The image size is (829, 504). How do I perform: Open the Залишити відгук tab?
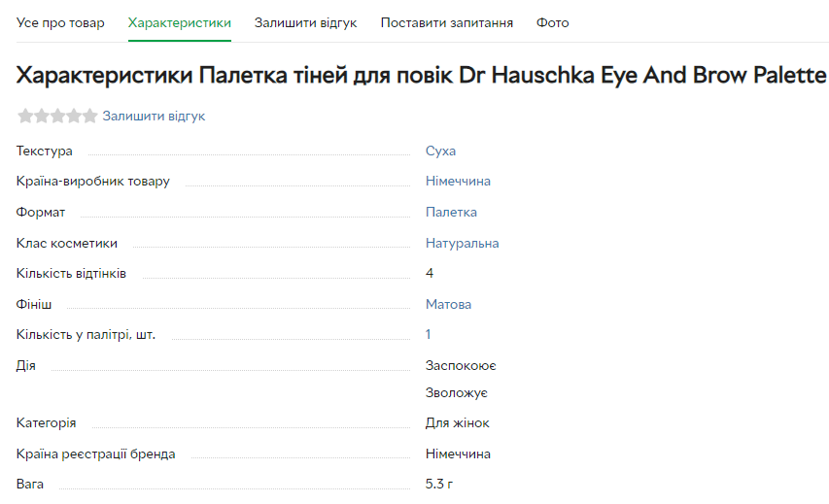(305, 22)
